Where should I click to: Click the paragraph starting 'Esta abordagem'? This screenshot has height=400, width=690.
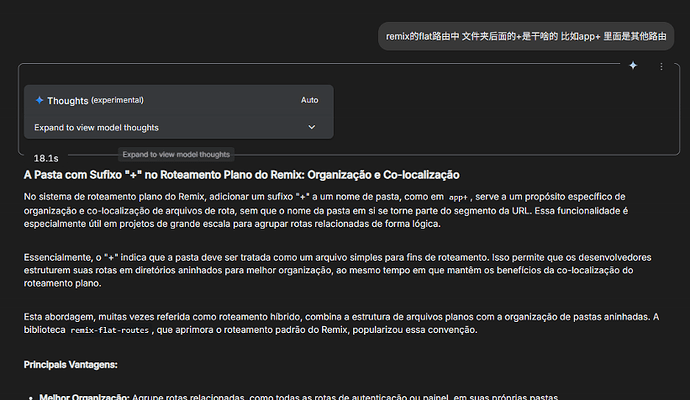coord(341,323)
